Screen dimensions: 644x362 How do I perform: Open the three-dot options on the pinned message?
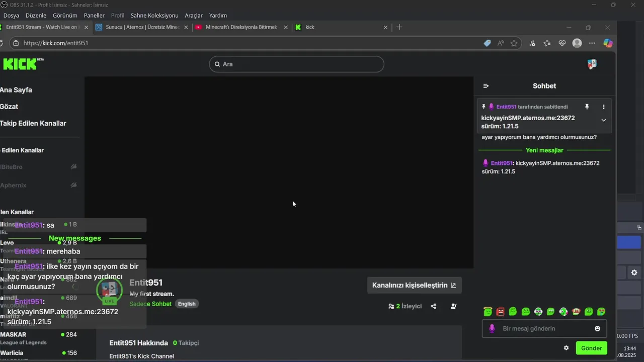(604, 107)
